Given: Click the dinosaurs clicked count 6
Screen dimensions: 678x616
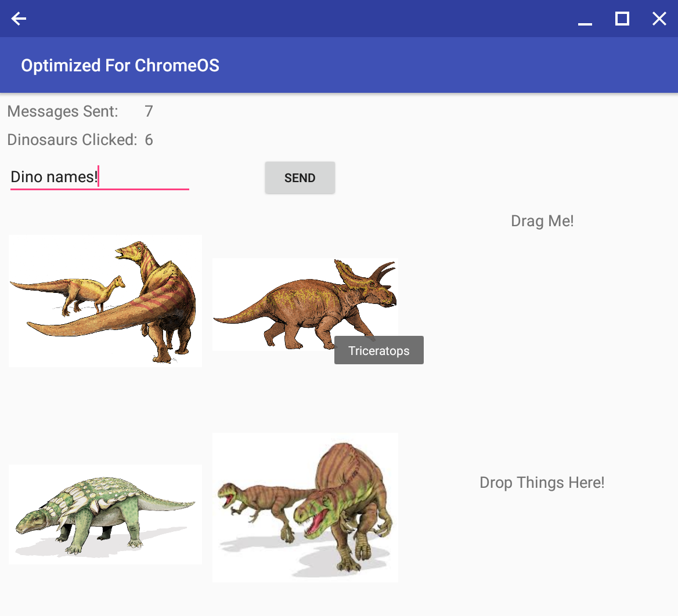Looking at the screenshot, I should coord(149,140).
